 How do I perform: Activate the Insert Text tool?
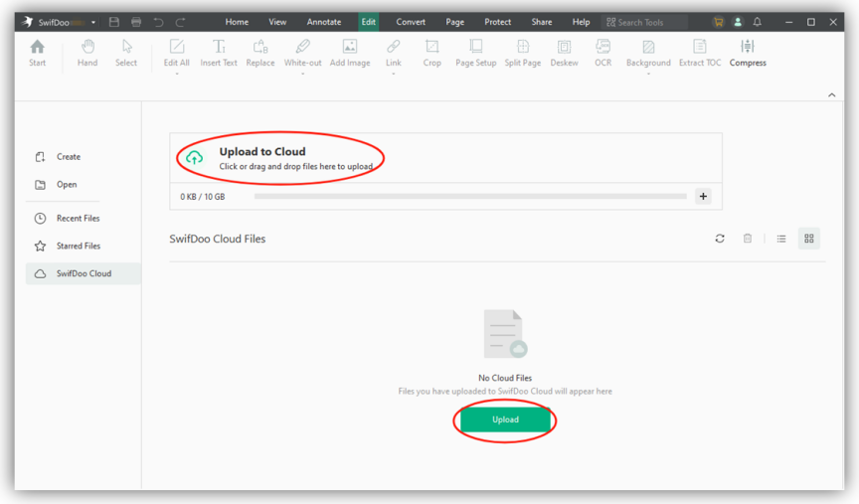[x=219, y=53]
